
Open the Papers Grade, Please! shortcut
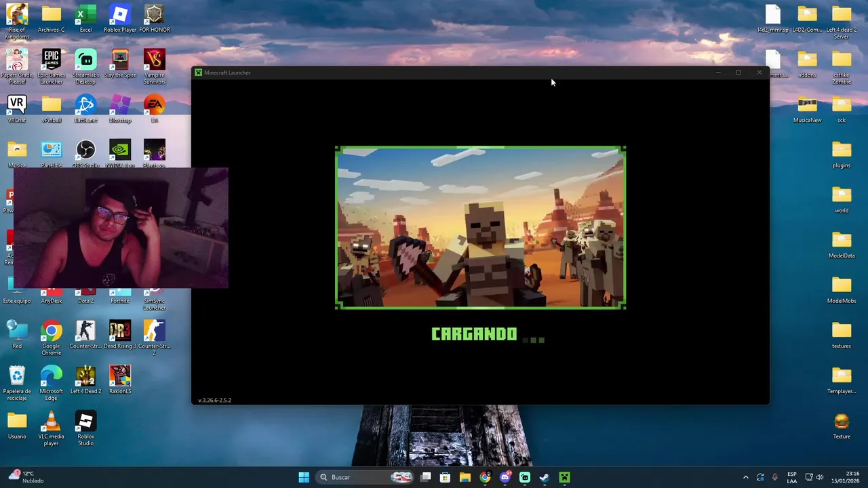(17, 66)
